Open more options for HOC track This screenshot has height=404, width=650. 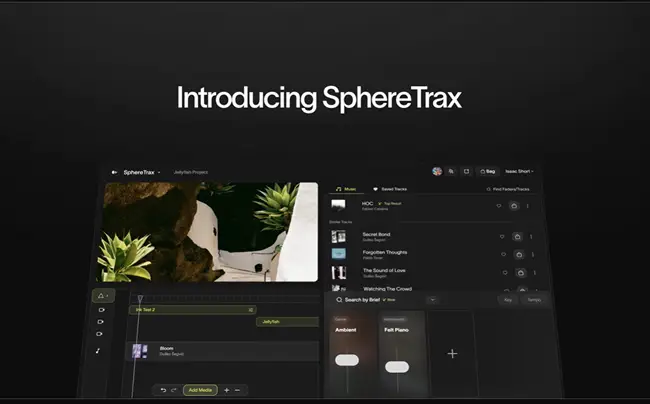coord(528,206)
